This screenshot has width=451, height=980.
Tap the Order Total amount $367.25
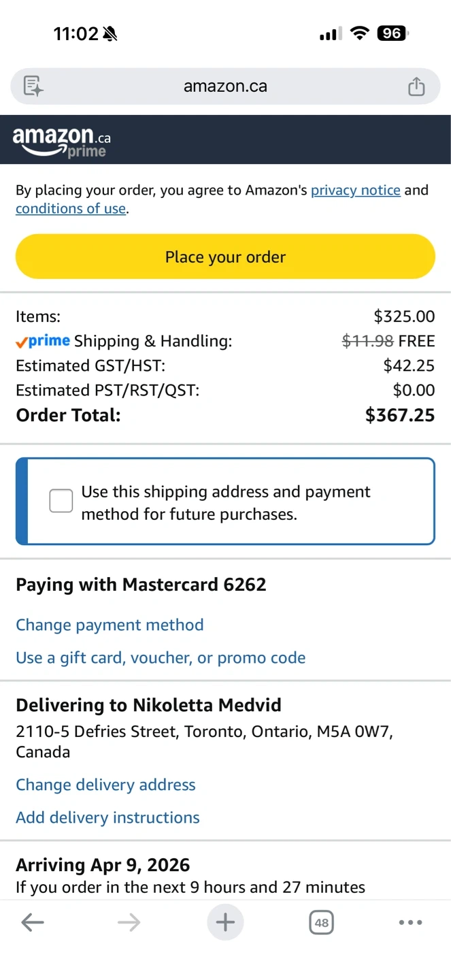coord(400,415)
